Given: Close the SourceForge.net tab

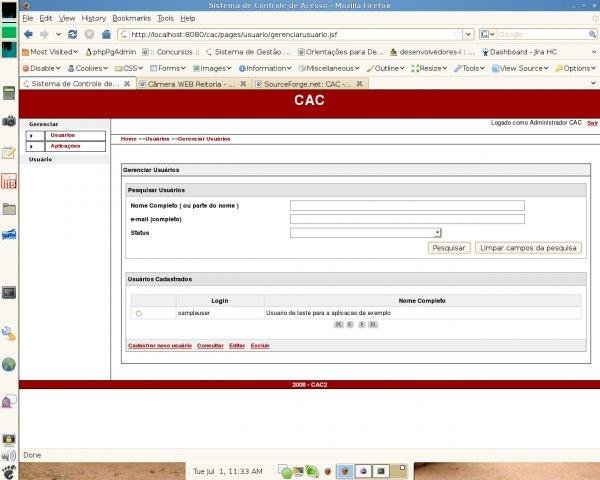Looking at the screenshot, I should [x=359, y=83].
